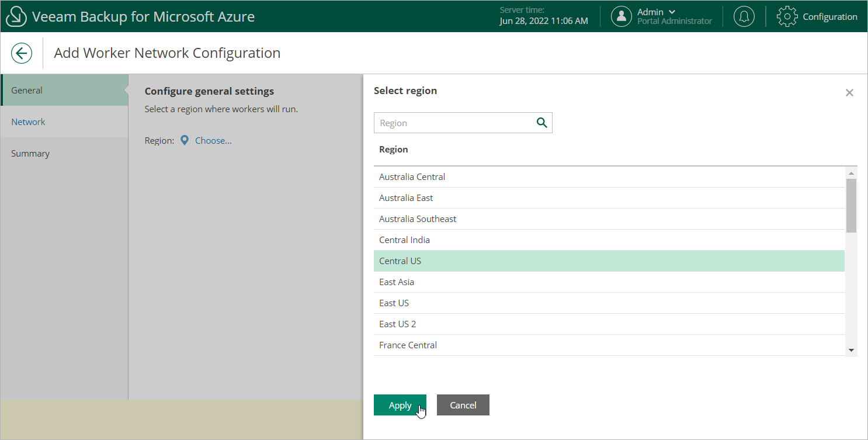The height and width of the screenshot is (440, 868).
Task: Switch to the Network step
Action: (28, 122)
